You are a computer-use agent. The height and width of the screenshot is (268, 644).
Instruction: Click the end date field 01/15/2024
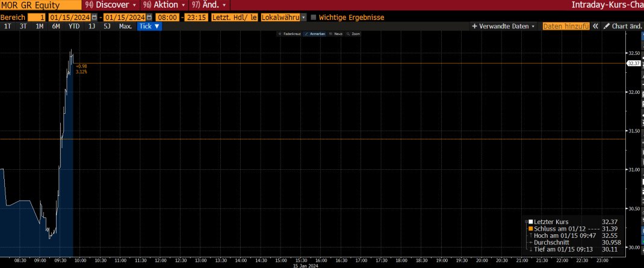click(x=124, y=17)
